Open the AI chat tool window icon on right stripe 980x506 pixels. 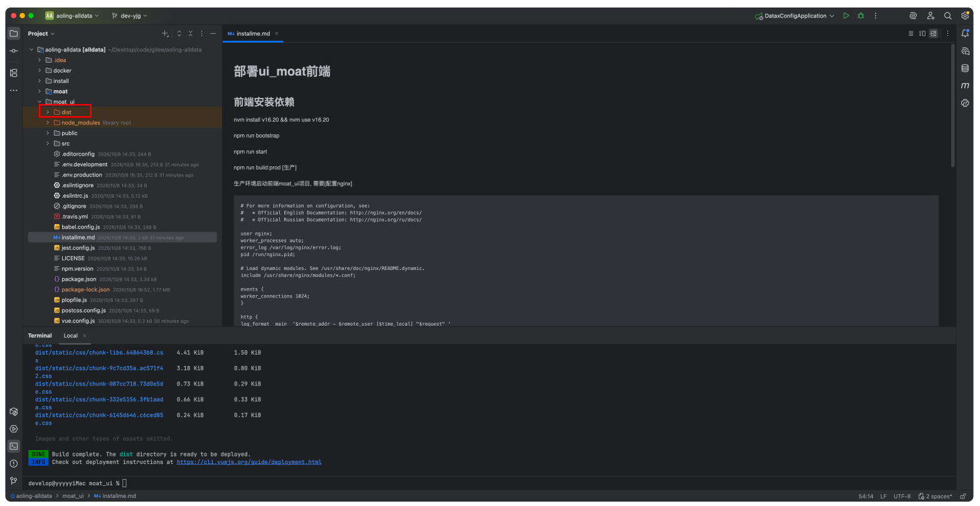965,51
